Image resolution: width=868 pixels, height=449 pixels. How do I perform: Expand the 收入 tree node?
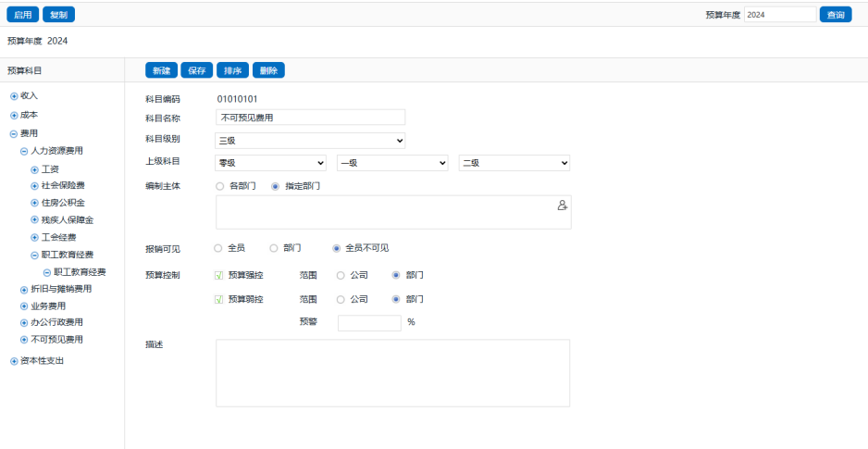[14, 95]
